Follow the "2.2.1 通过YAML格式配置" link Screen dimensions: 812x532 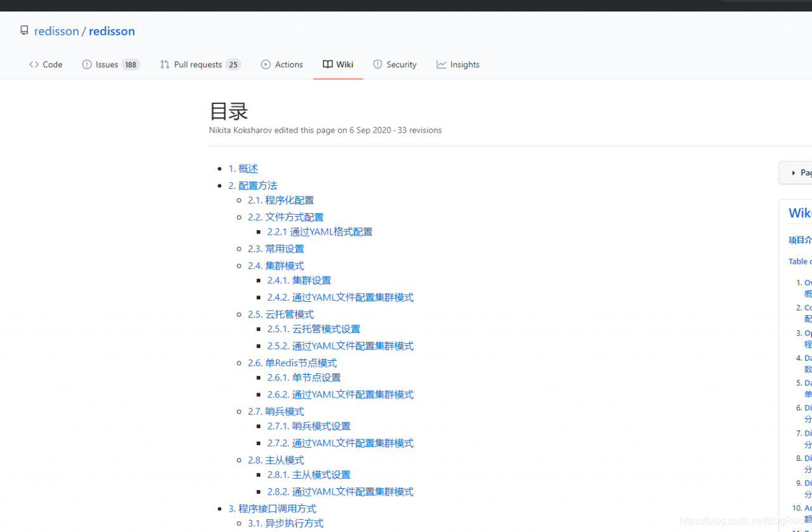[x=320, y=231]
